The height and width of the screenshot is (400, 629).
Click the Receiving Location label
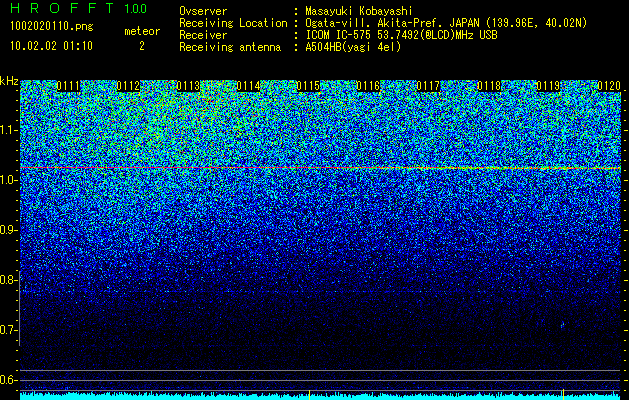[x=233, y=23]
